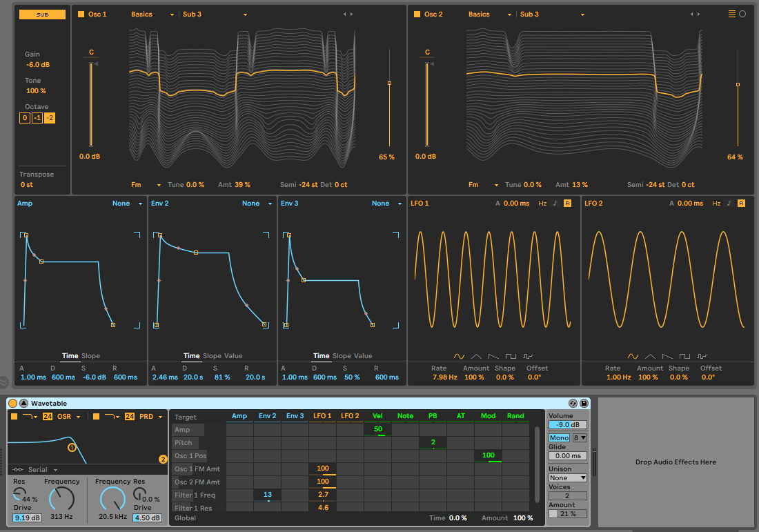Toggle the SUB oscillator on
Screen dimensions: 759x532
coord(41,13)
